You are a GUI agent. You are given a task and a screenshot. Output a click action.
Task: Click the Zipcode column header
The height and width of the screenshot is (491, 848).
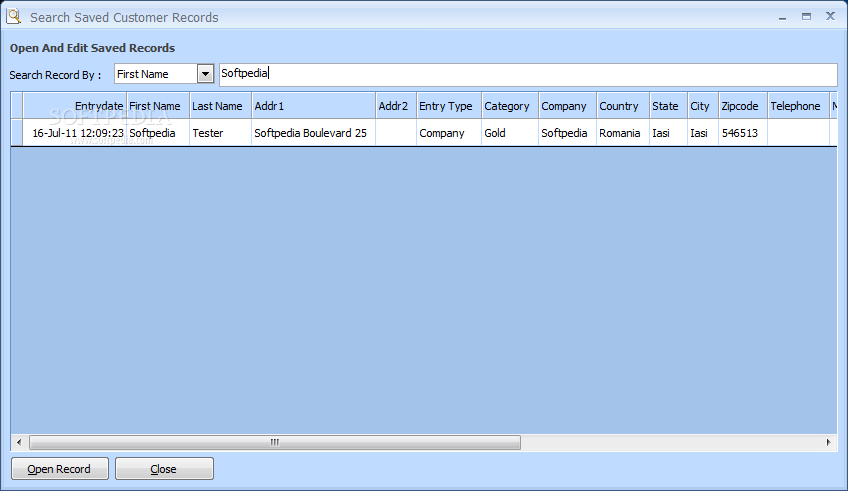click(x=743, y=106)
